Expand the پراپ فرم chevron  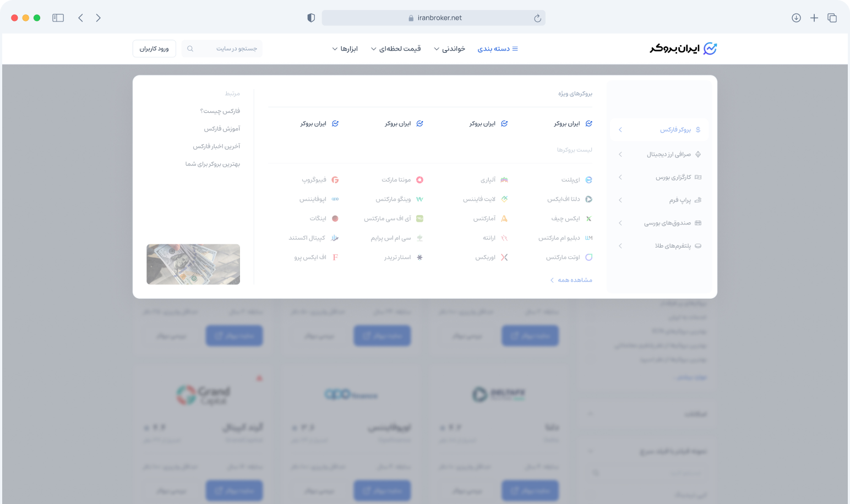[x=620, y=200]
